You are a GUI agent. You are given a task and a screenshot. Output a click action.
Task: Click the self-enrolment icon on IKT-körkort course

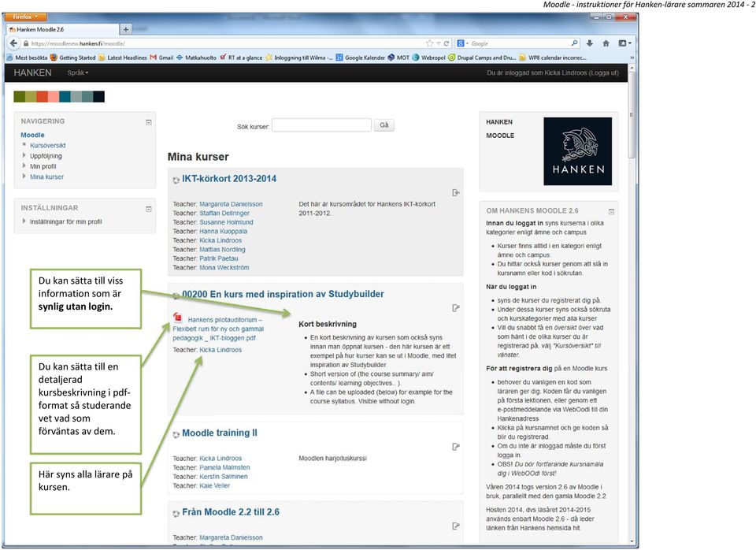(456, 192)
